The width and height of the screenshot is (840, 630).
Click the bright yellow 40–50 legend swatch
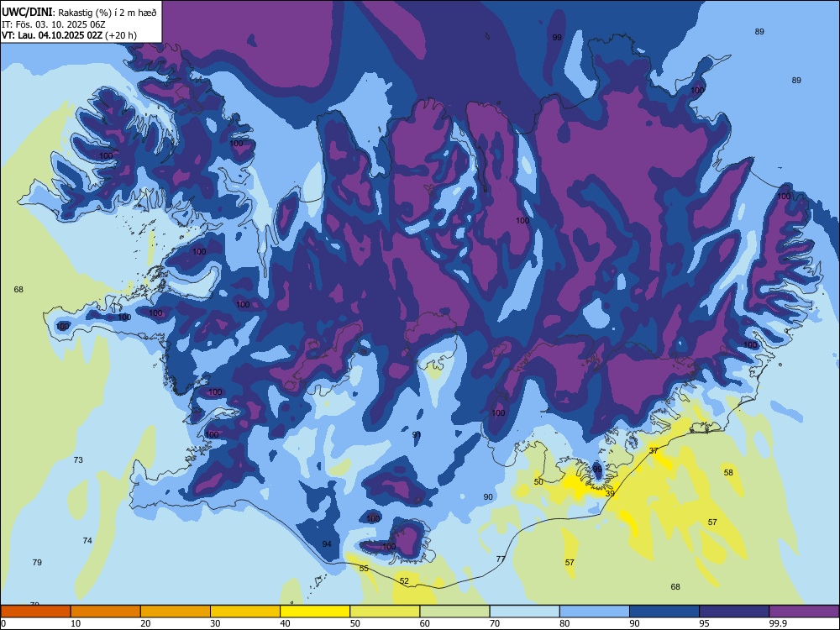tap(315, 612)
